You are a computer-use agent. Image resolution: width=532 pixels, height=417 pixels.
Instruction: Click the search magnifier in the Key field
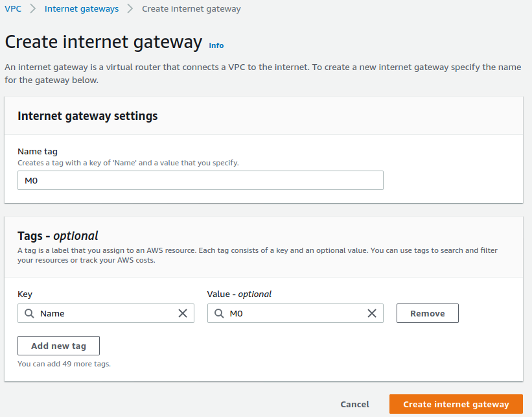click(29, 313)
